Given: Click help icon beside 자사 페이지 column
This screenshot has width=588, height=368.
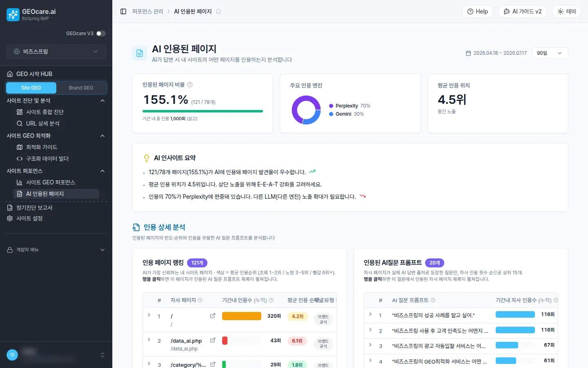Looking at the screenshot, I should 200,300.
